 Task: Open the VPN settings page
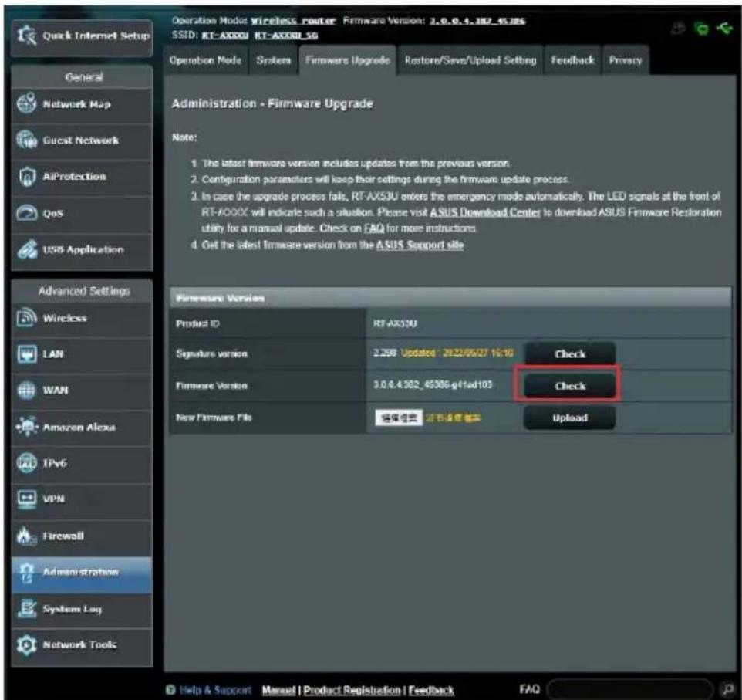[x=82, y=499]
